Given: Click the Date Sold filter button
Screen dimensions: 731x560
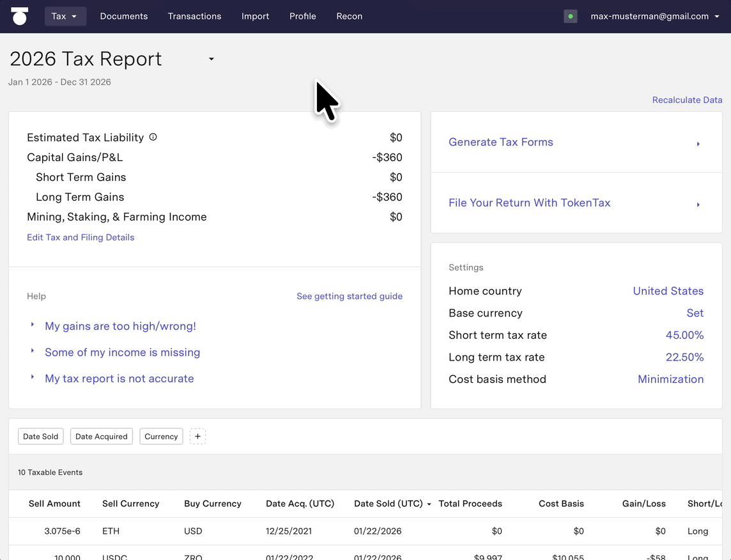Looking at the screenshot, I should tap(40, 437).
